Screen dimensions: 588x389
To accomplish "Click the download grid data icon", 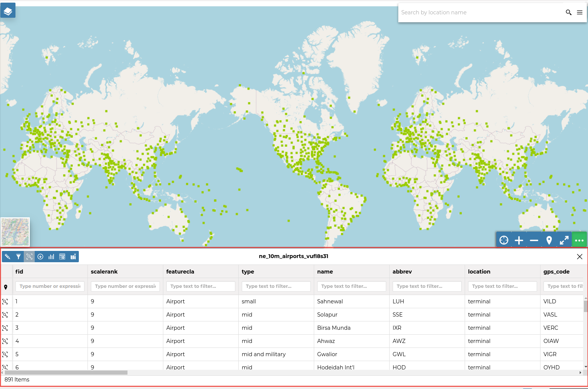I will tap(40, 257).
